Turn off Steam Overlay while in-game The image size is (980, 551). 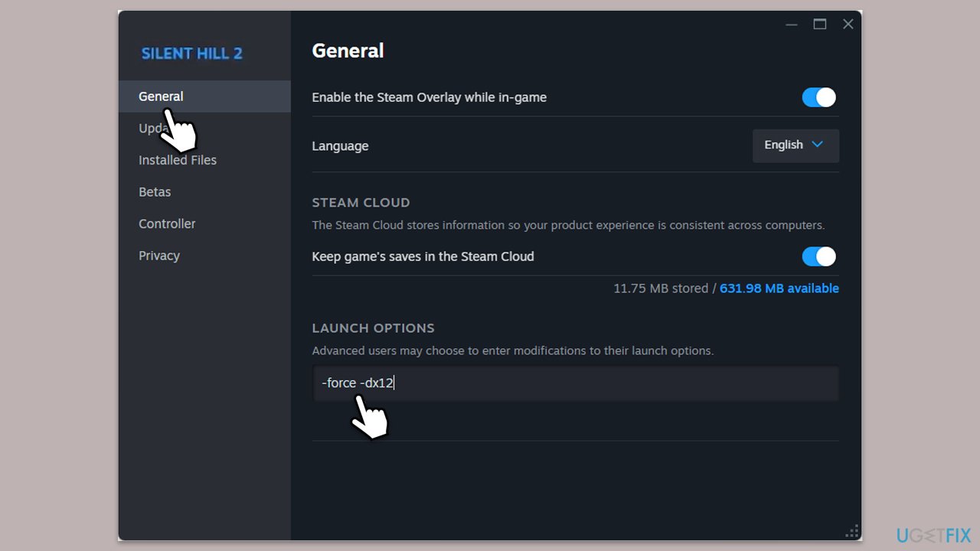[819, 97]
